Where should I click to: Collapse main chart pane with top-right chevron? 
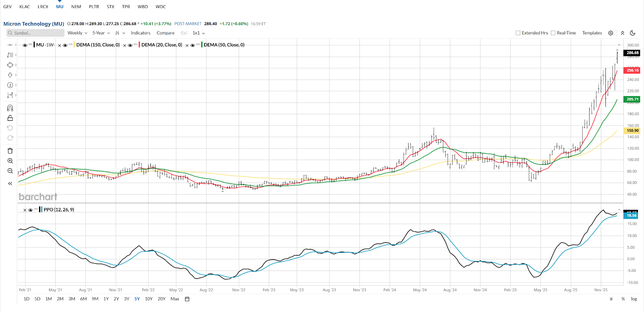click(x=619, y=45)
